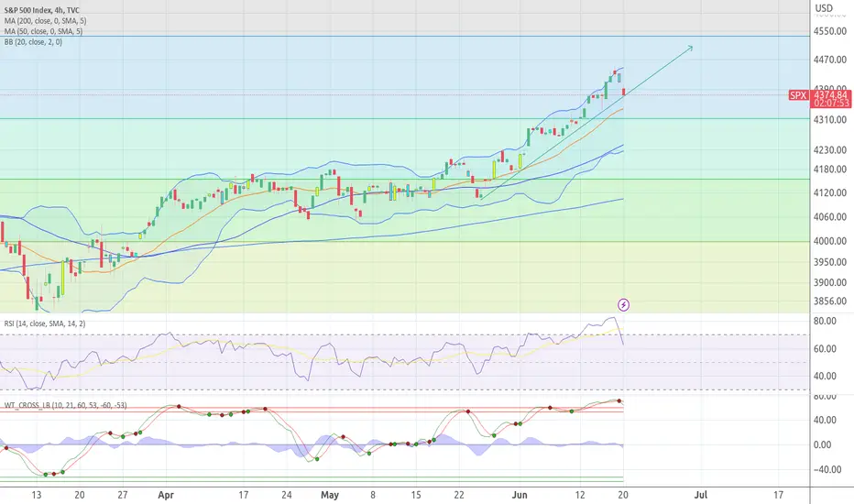Image resolution: width=854 pixels, height=504 pixels.
Task: Click the 24 date label on time axis
Action: click(287, 495)
